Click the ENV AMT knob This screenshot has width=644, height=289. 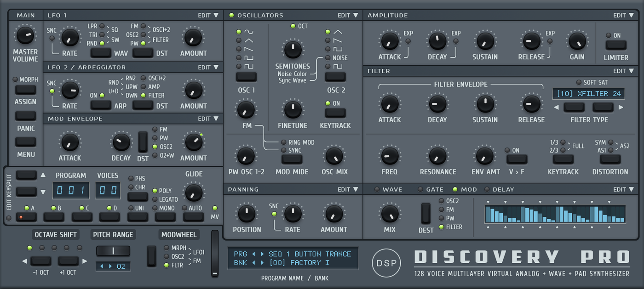coord(485,156)
